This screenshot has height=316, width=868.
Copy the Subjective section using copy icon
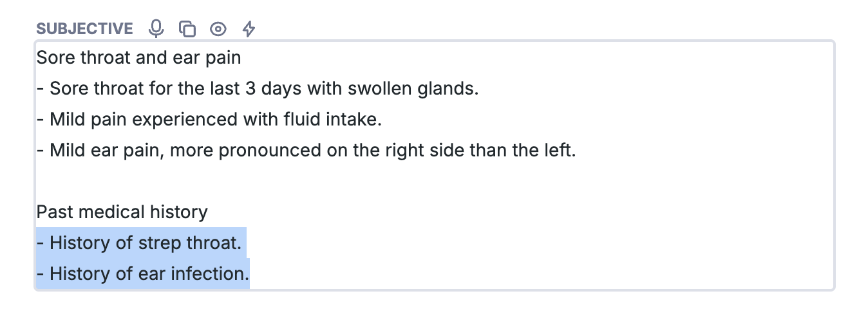coord(187,28)
